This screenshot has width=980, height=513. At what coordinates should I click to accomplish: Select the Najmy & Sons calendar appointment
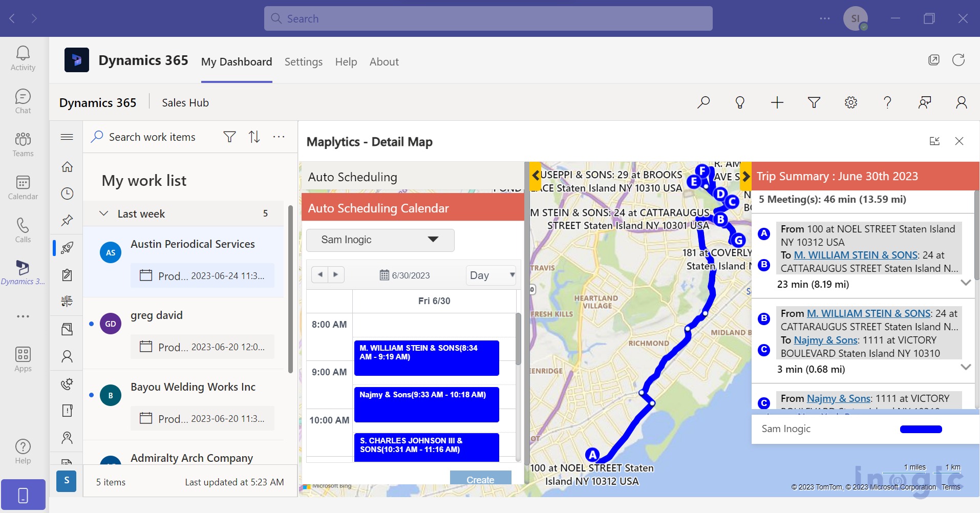point(427,404)
